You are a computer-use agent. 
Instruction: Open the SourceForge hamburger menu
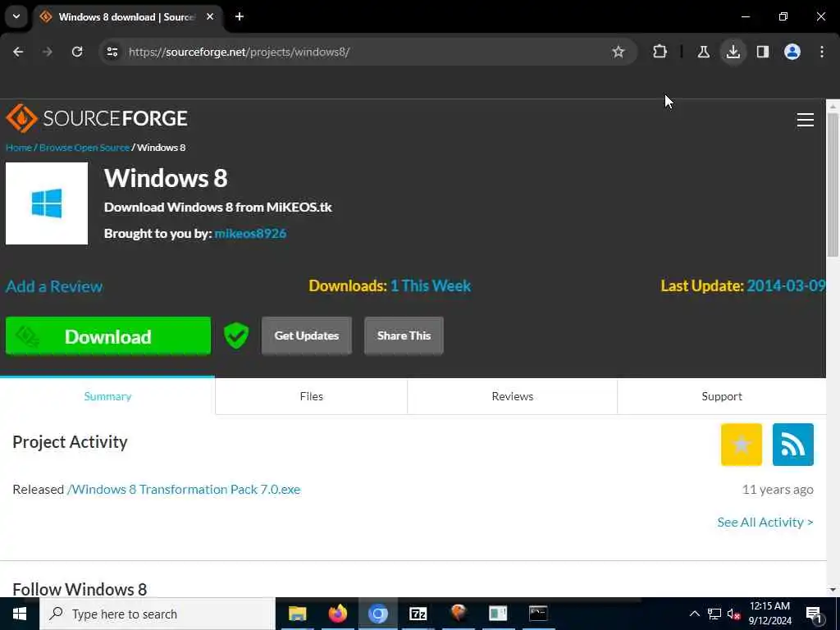click(806, 120)
